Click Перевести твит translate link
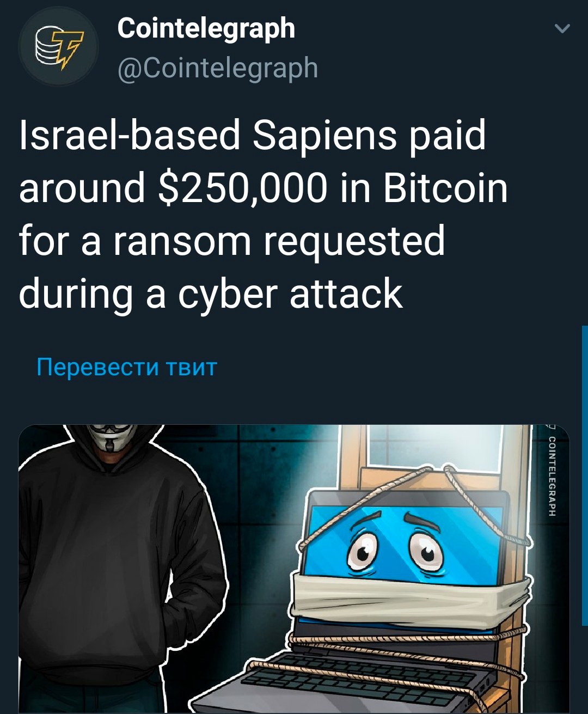This screenshot has width=588, height=714. tap(127, 367)
